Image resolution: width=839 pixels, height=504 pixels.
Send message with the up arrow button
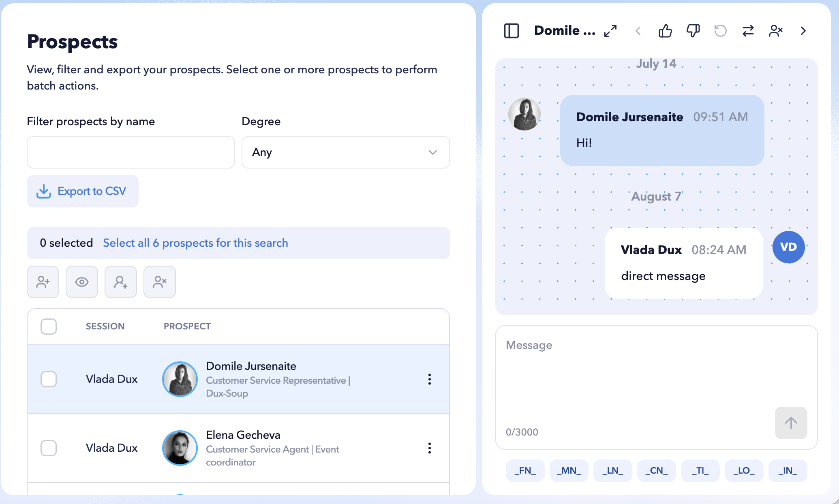791,423
